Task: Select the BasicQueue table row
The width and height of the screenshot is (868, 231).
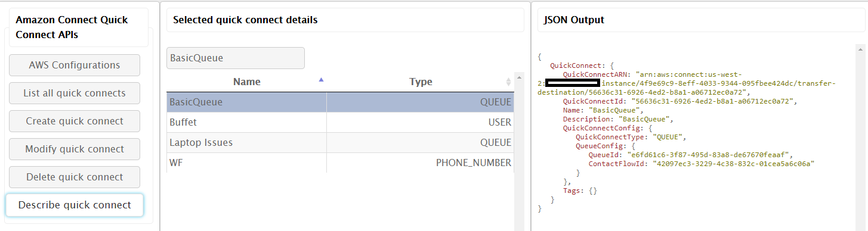Action: 340,102
